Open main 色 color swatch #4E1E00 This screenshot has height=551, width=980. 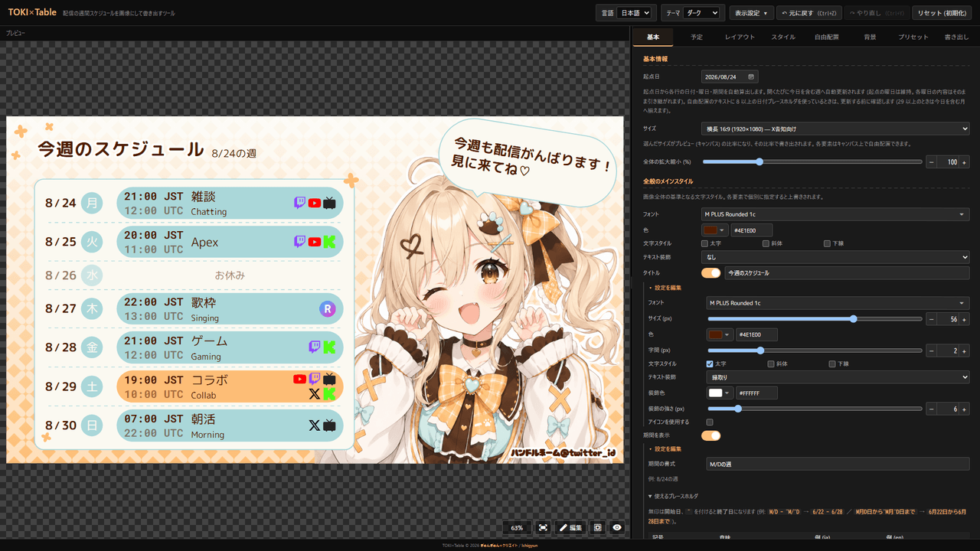pyautogui.click(x=714, y=230)
